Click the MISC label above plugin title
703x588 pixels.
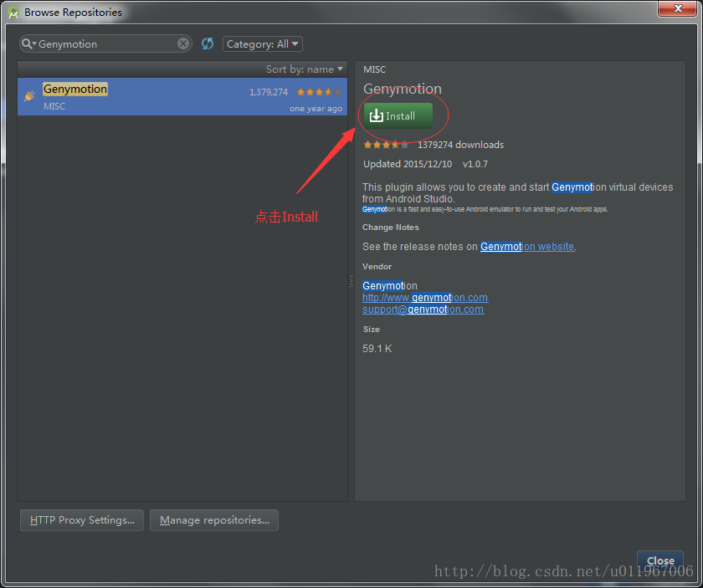[374, 69]
